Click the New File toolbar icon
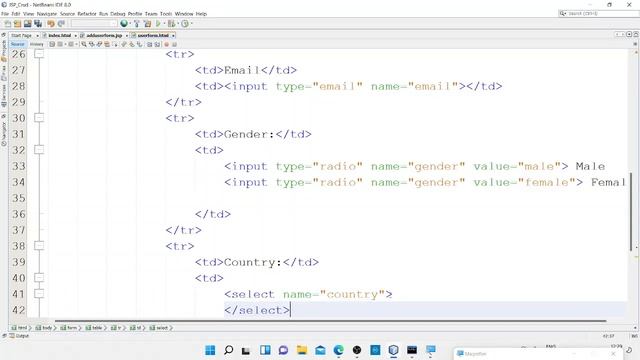 point(8,24)
